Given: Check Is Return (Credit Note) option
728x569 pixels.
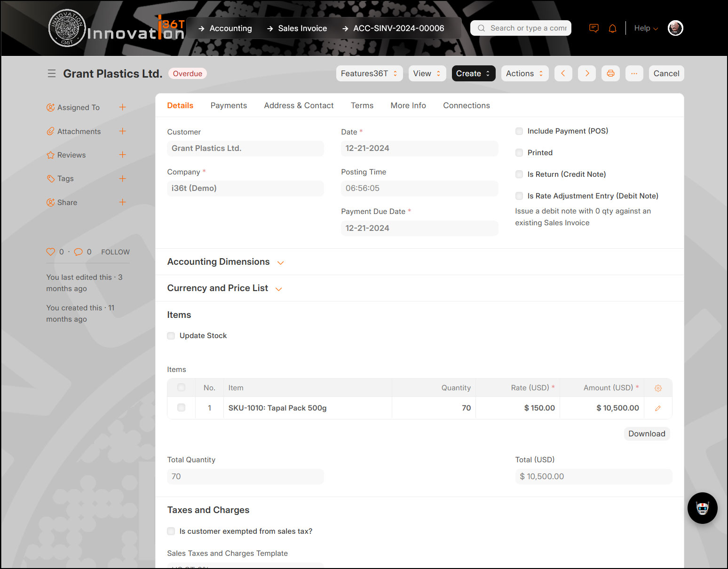Looking at the screenshot, I should pos(519,174).
